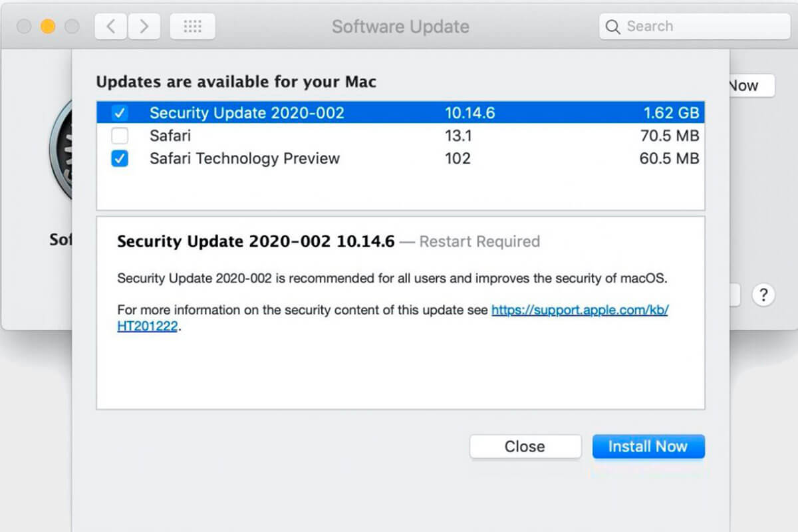This screenshot has height=532, width=798.
Task: Open the help question mark button
Action: (763, 295)
